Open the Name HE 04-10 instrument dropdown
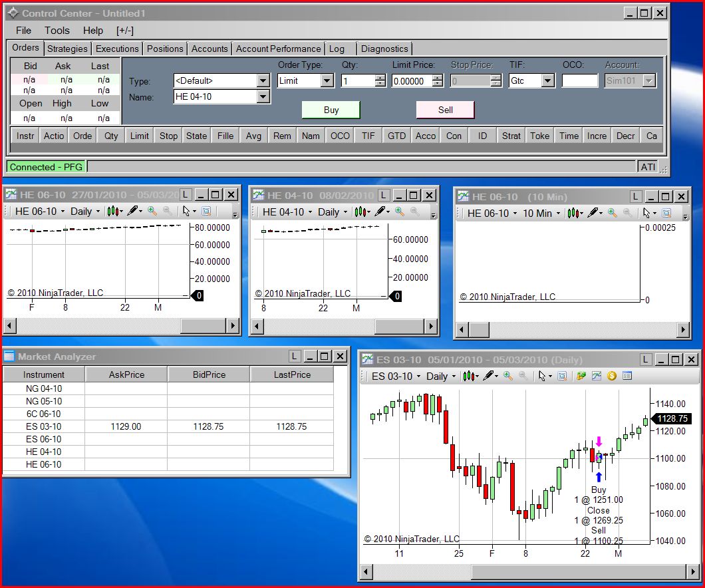 click(x=263, y=96)
